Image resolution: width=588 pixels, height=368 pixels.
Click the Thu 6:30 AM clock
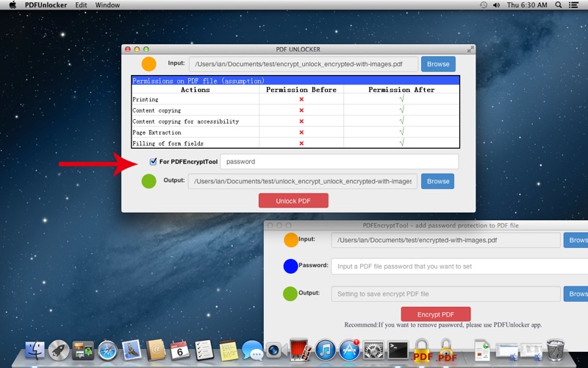(x=527, y=5)
